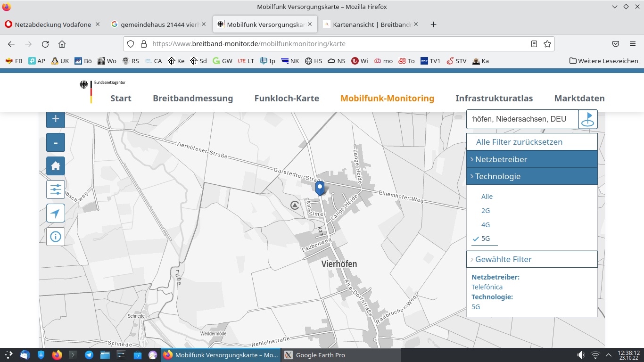Close the Mobilfunk Versorgungskarte tab
The image size is (644, 362).
(310, 25)
